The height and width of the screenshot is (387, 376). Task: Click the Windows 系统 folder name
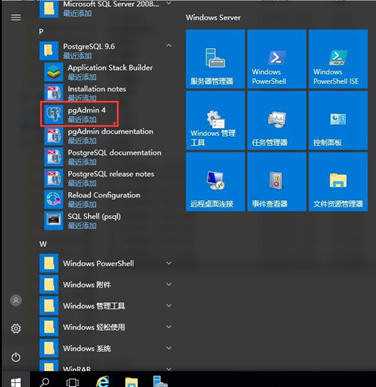coord(87,348)
